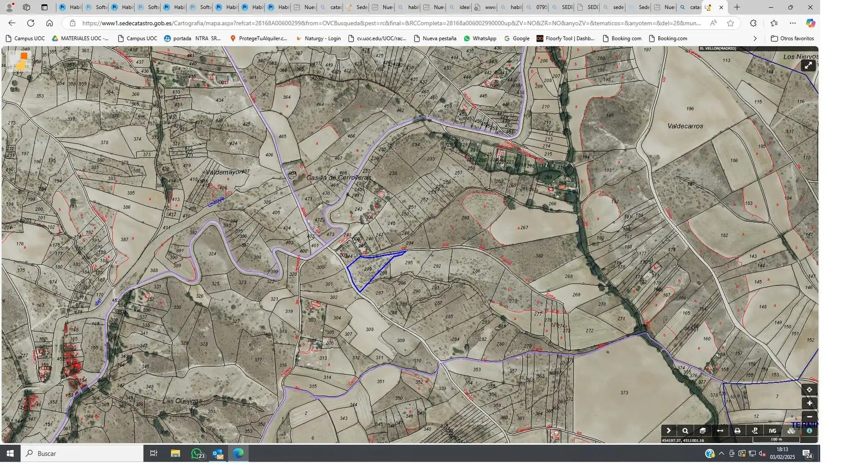Expand the map toolbar with the chevron arrow
This screenshot has height=467, width=868.
click(668, 431)
